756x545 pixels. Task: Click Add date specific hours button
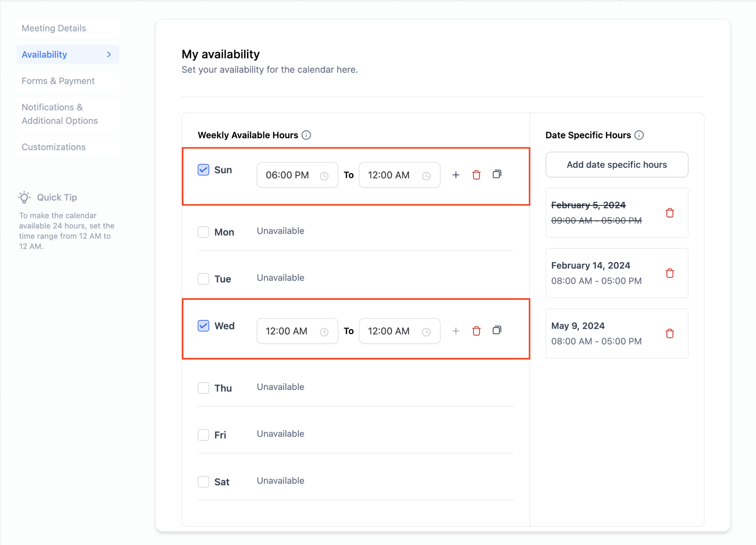coord(617,165)
